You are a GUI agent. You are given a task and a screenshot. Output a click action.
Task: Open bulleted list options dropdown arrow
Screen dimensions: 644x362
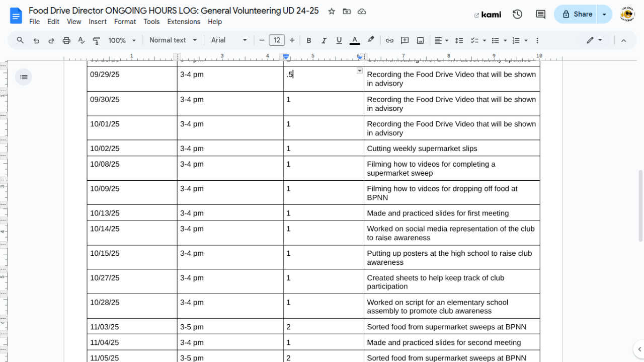(505, 40)
